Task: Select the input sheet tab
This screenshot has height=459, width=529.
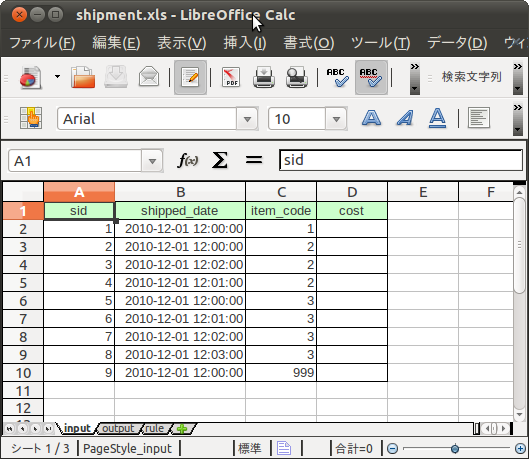Action: (77, 428)
